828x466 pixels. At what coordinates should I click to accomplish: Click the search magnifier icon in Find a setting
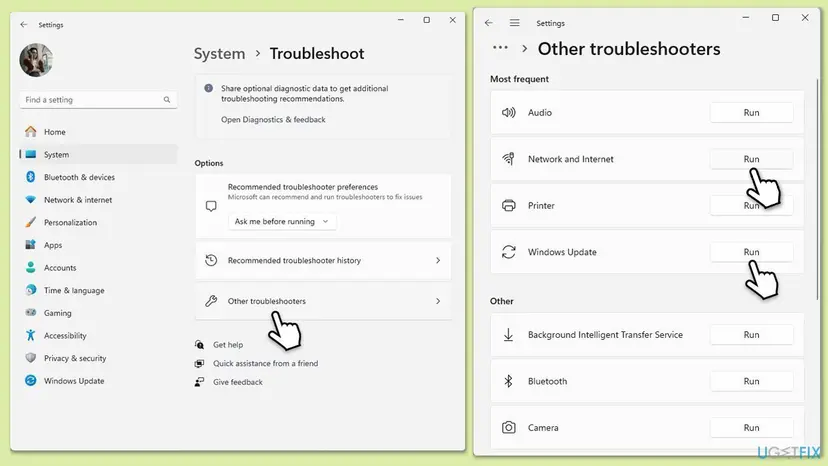[x=167, y=100]
